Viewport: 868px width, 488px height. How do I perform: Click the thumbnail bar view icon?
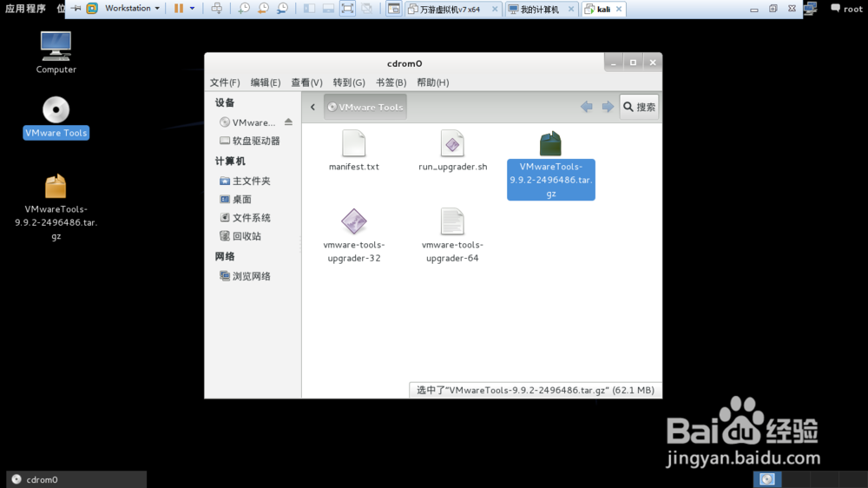pyautogui.click(x=328, y=9)
